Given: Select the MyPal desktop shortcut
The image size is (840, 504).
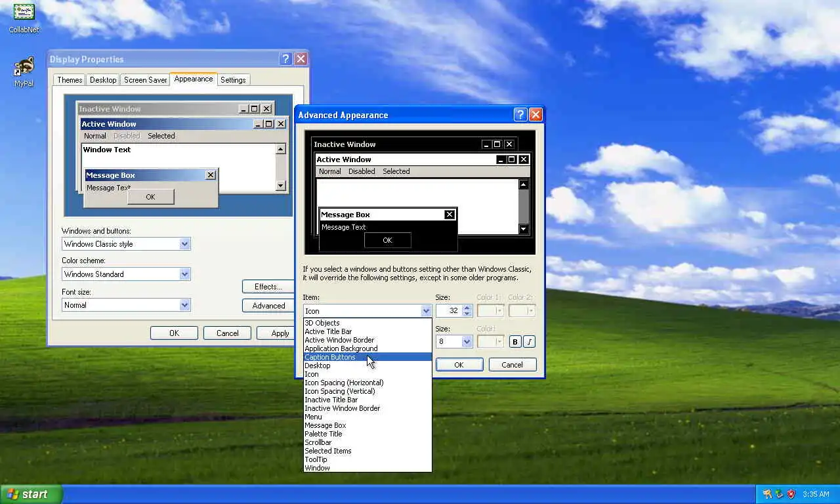Looking at the screenshot, I should click(24, 72).
